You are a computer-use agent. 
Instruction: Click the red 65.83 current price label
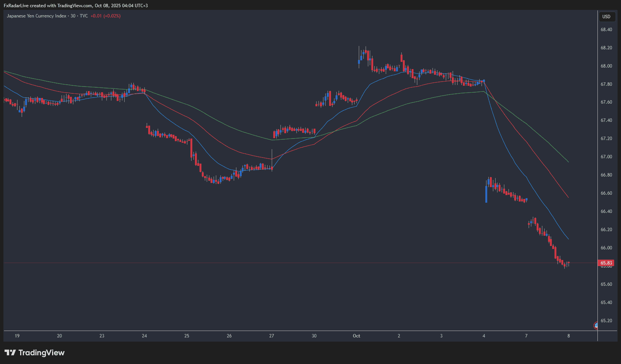606,263
